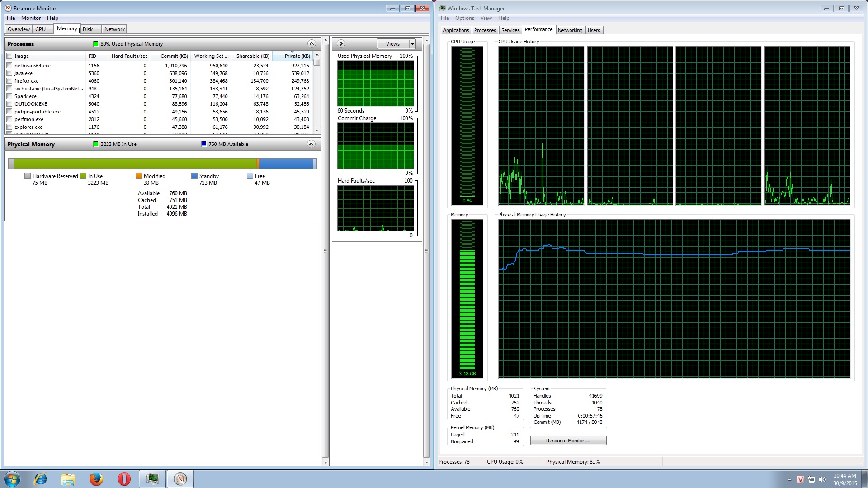The image size is (868, 488).
Task: Sort by Working Set column header
Action: point(211,56)
